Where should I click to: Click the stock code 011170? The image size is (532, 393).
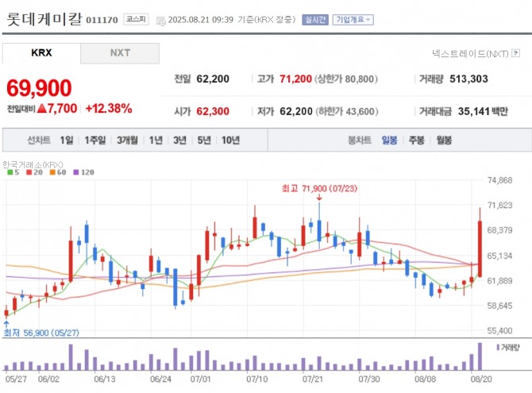pos(102,20)
